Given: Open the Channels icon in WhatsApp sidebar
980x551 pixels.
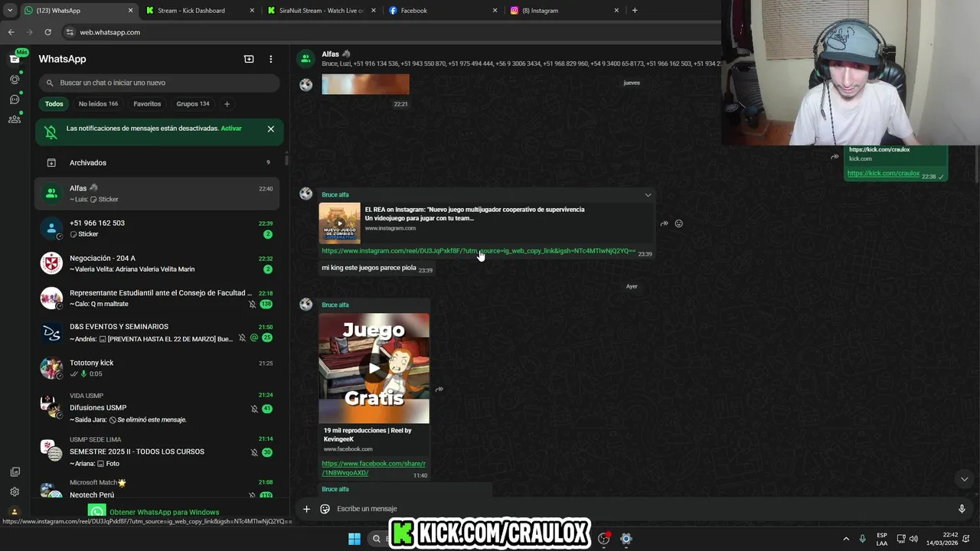Looking at the screenshot, I should [x=15, y=99].
